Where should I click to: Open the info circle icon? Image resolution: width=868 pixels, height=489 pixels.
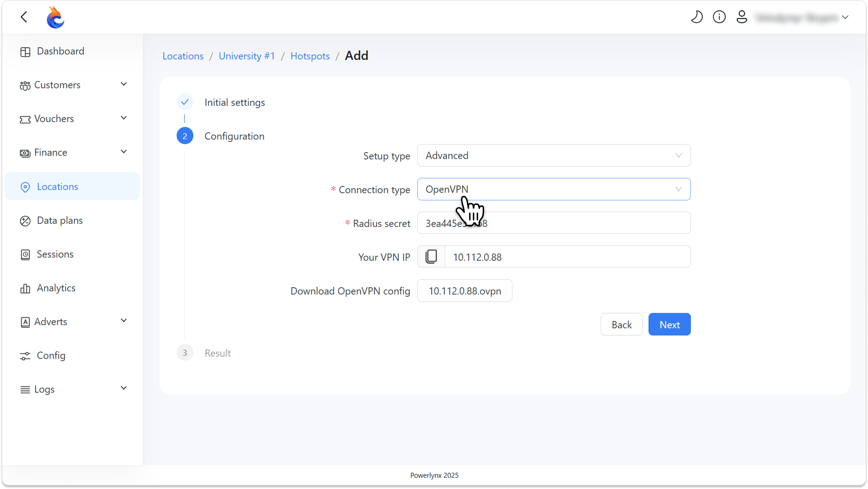tap(719, 17)
